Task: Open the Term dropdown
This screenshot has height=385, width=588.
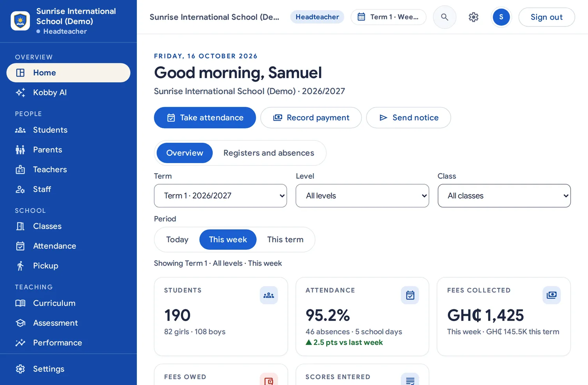Action: click(x=220, y=196)
